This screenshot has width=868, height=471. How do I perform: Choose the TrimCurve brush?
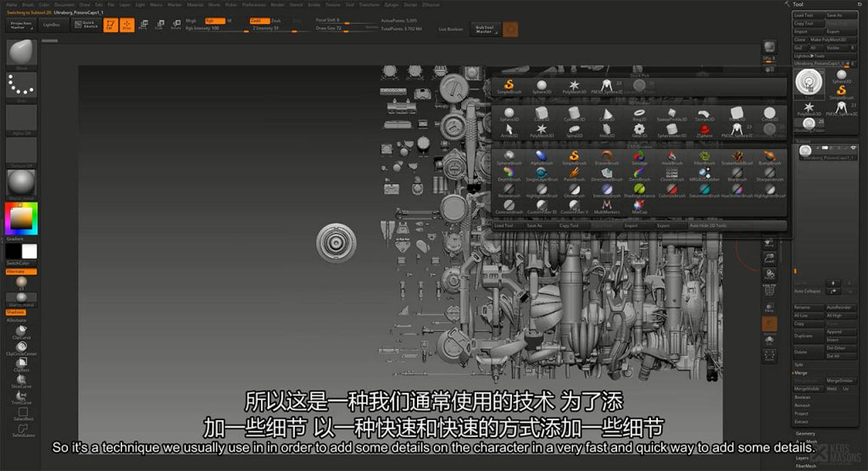coord(21,397)
